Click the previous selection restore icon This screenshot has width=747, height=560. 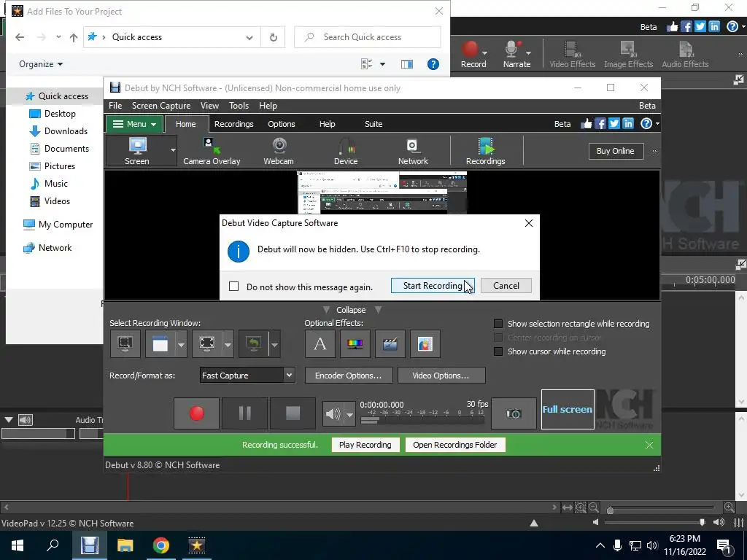click(x=253, y=344)
